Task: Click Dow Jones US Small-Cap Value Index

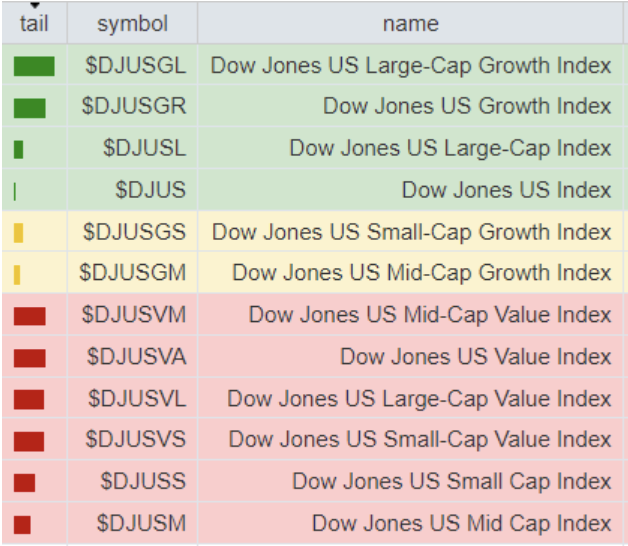Action: [x=419, y=440]
